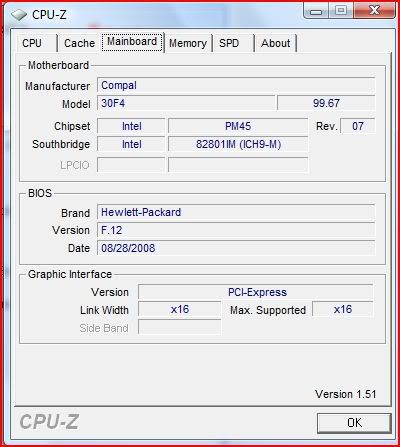Click the BIOS Brand Hewlett-Packard field
The image size is (400, 447).
[x=236, y=212]
